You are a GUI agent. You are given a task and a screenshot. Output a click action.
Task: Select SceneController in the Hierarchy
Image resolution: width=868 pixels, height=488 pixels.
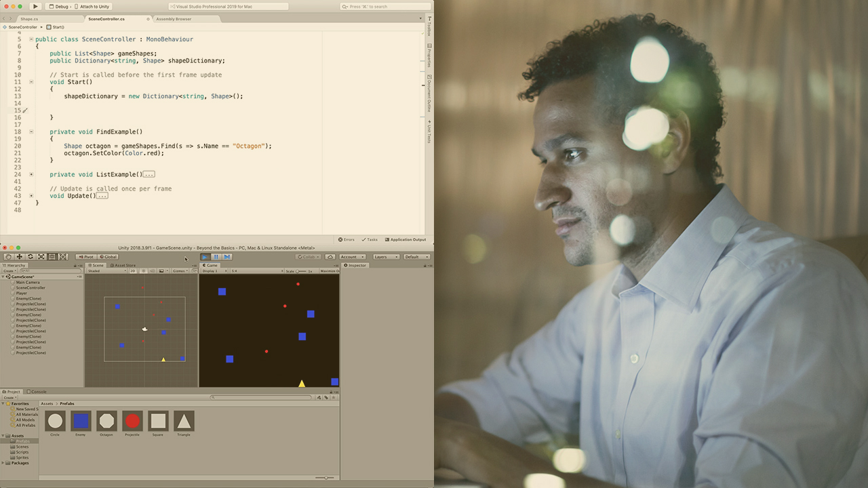tap(31, 288)
